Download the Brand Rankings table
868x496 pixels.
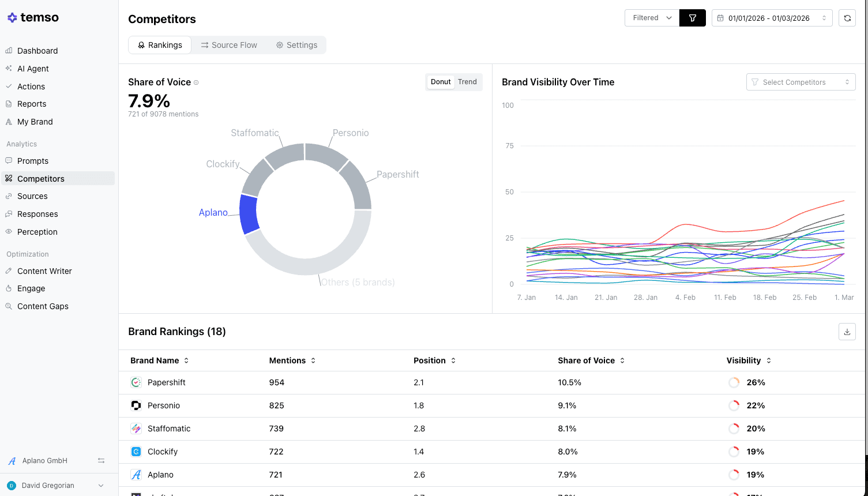click(847, 332)
